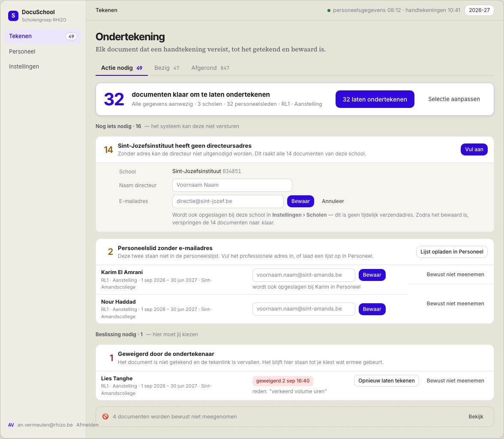Screen dimensions: 504x439
Task: Click Opnieuw laten tekenen for Lies Tanghe
Action: pos(387,381)
